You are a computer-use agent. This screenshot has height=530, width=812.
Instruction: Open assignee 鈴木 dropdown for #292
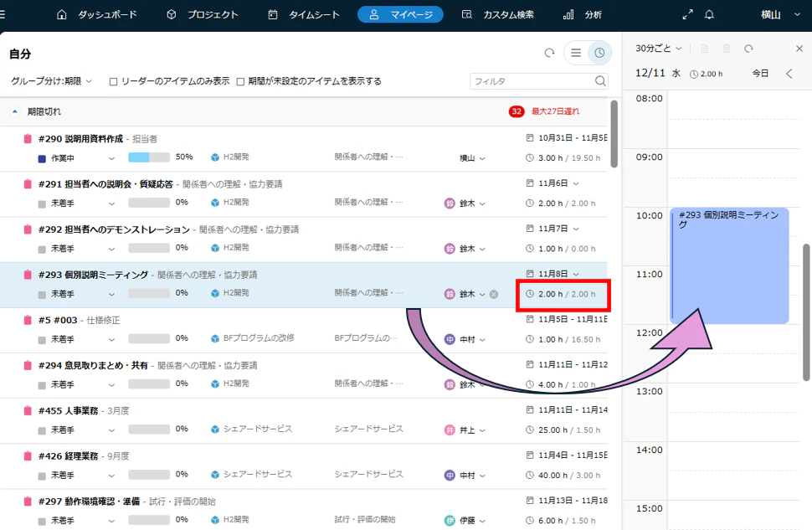(x=472, y=249)
